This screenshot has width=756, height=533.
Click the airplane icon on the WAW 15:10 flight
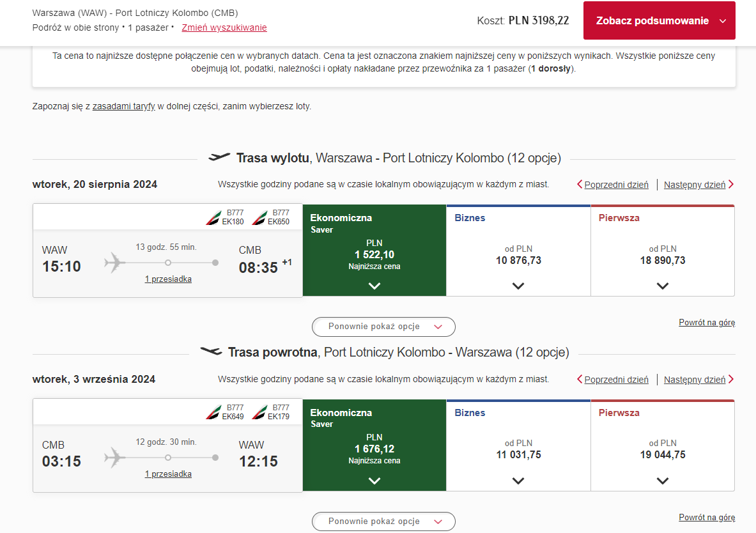coord(115,263)
